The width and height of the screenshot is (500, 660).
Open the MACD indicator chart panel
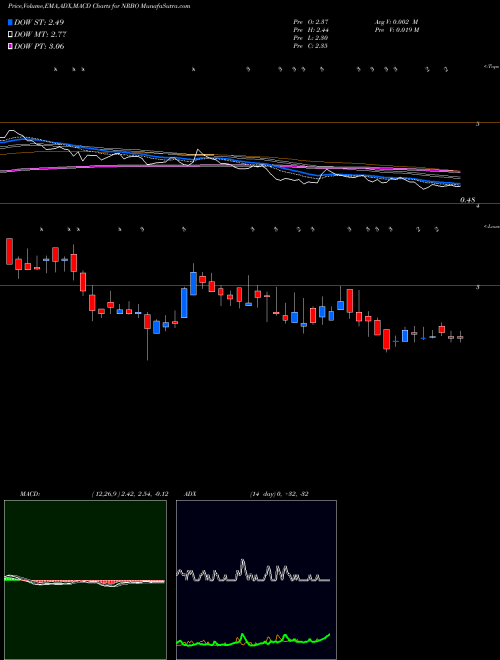85,580
